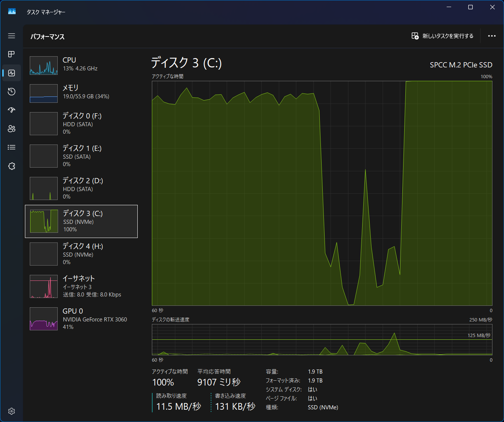The height and width of the screenshot is (422, 504).
Task: Open the Users page icon
Action: click(x=12, y=129)
